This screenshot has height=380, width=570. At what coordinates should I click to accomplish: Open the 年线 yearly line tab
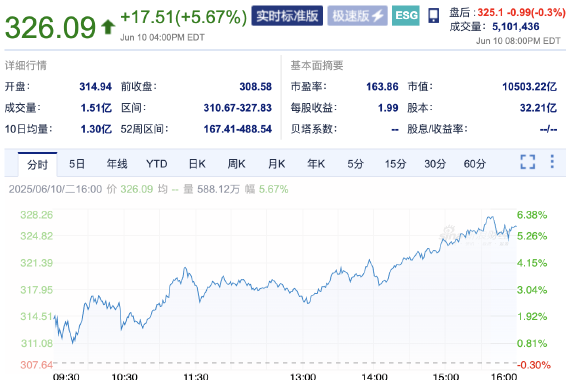pos(117,164)
